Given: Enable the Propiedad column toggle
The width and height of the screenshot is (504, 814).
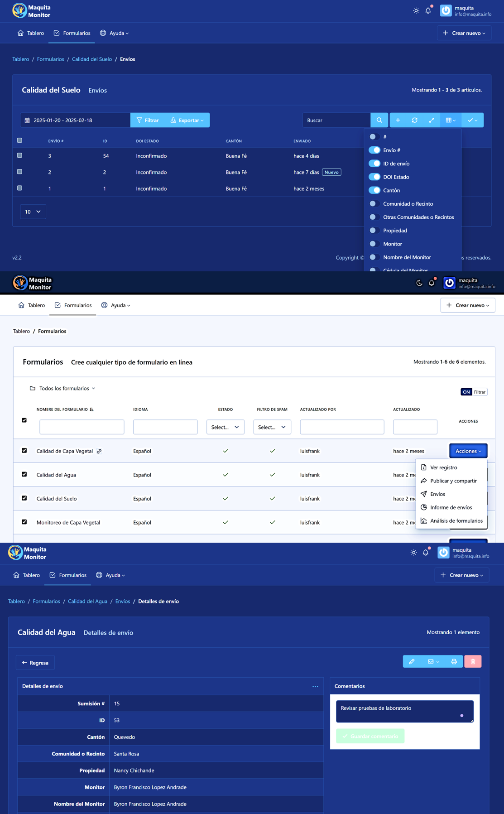Looking at the screenshot, I should pyautogui.click(x=374, y=231).
